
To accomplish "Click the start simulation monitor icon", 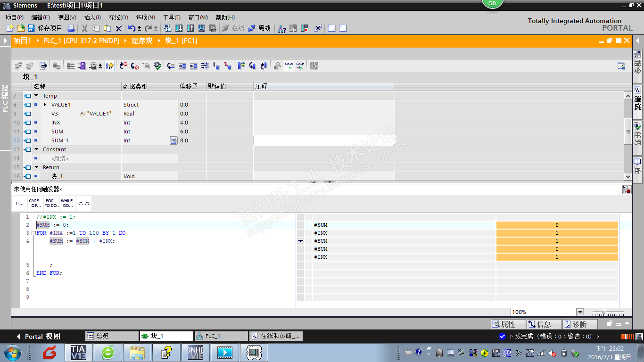I will click(x=202, y=28).
